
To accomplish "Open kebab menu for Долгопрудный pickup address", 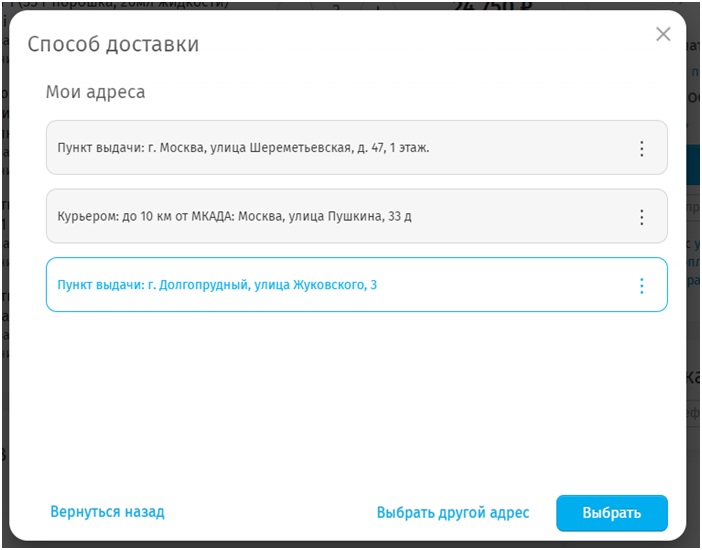I will (641, 286).
